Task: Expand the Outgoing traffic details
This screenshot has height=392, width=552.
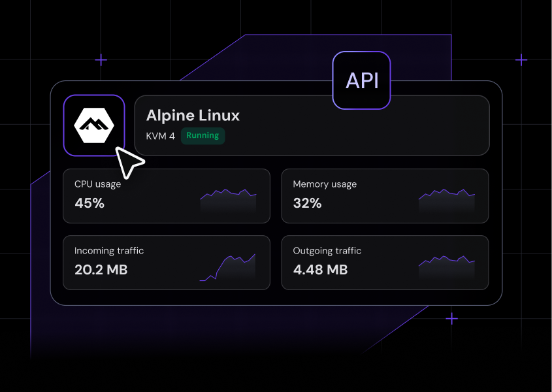Action: pos(385,263)
